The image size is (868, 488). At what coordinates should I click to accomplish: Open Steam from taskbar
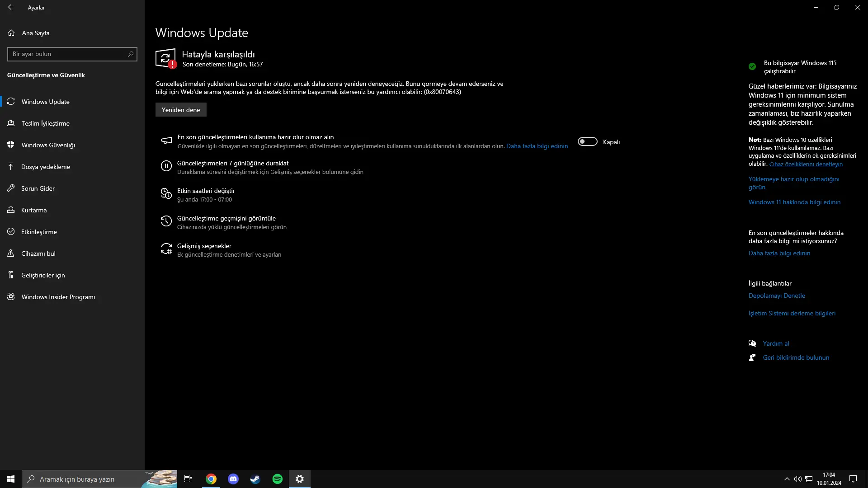(x=255, y=479)
